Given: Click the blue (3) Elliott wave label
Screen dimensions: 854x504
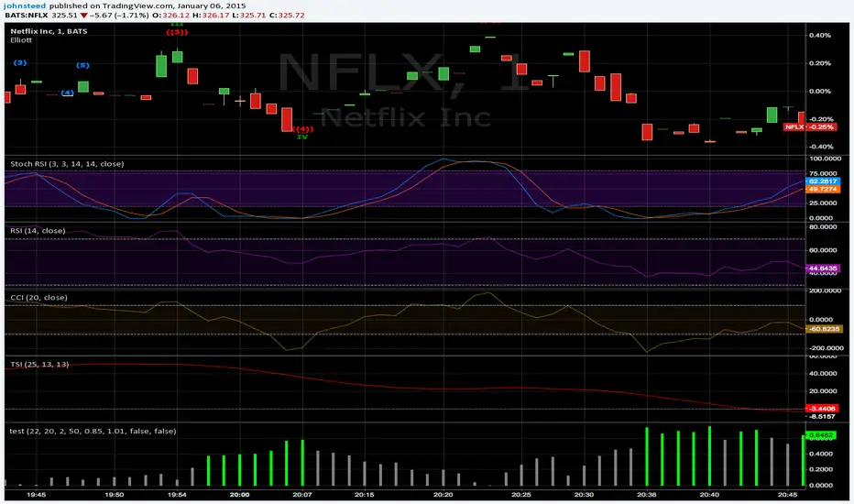Looking at the screenshot, I should point(20,62).
